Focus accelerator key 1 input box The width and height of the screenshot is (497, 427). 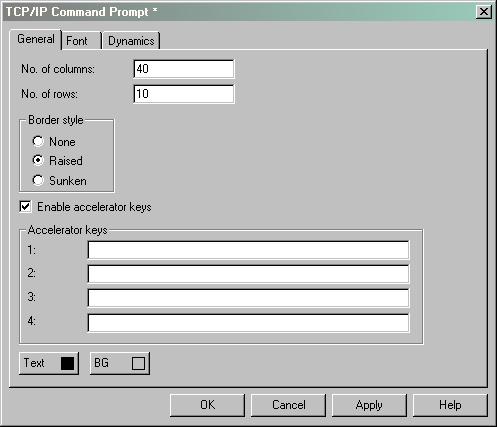click(248, 250)
